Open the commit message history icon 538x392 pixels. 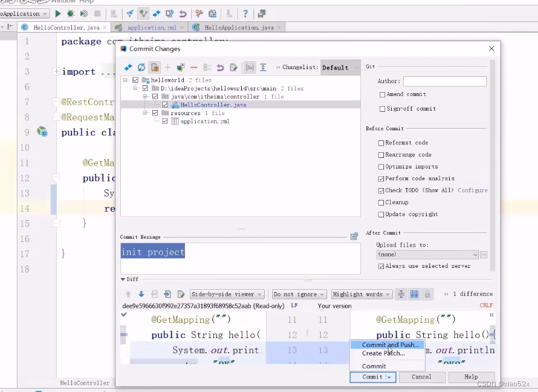point(354,236)
